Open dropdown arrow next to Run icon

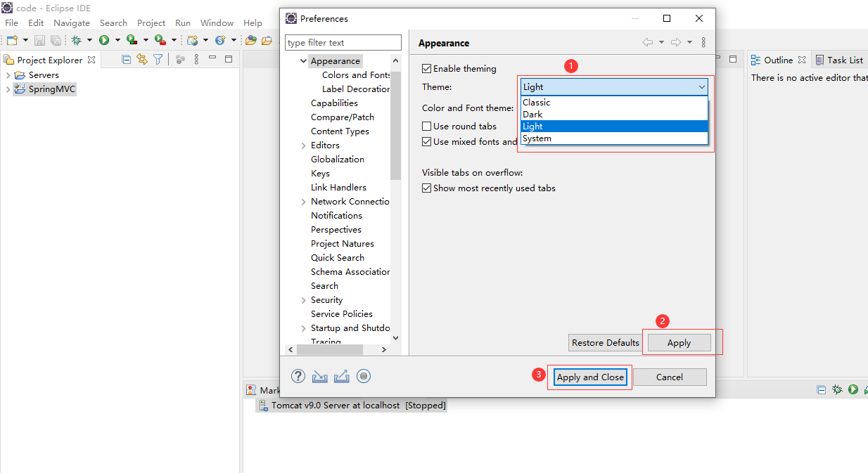[117, 41]
